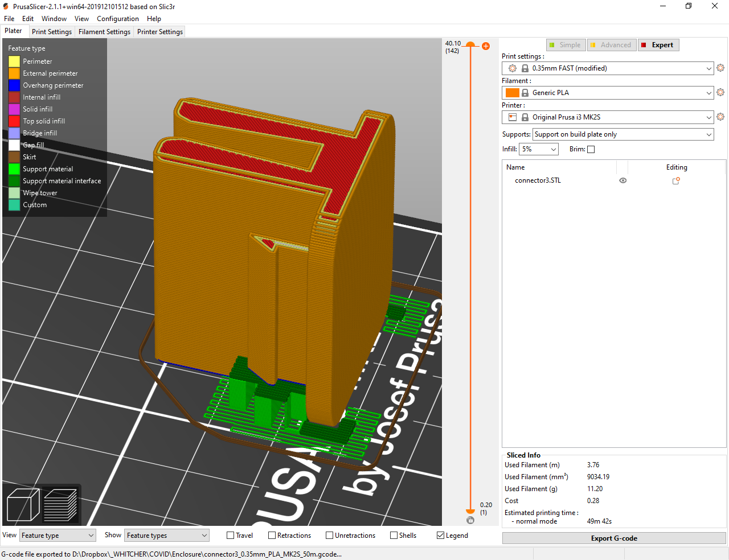This screenshot has height=560, width=729.
Task: Click the Perimeter yellow legend swatch
Action: (x=14, y=61)
